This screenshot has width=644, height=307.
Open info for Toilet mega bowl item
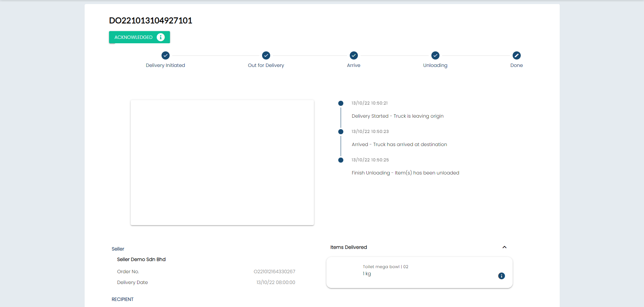[501, 276]
